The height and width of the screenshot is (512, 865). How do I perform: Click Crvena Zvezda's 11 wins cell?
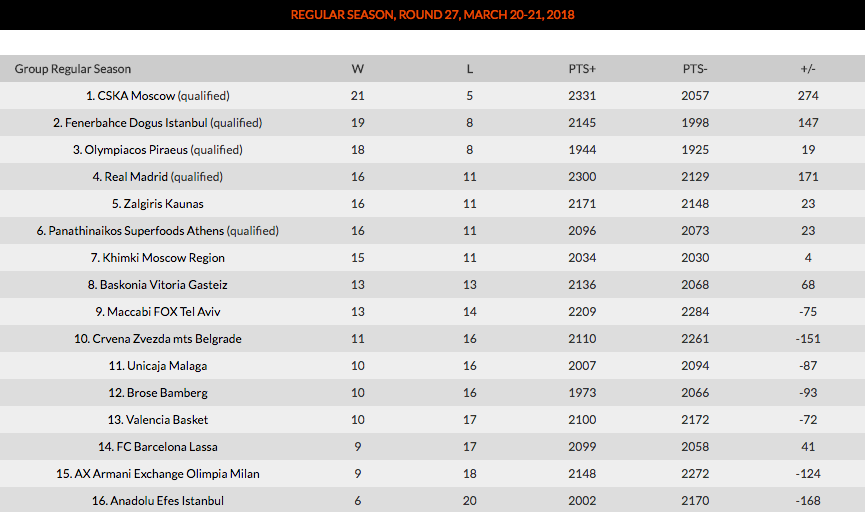click(x=357, y=339)
